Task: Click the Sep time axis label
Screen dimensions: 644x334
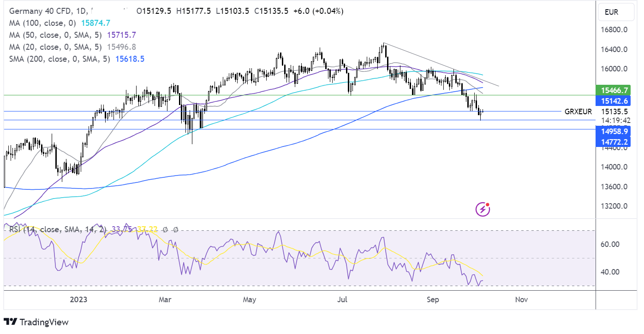Action: tap(433, 299)
